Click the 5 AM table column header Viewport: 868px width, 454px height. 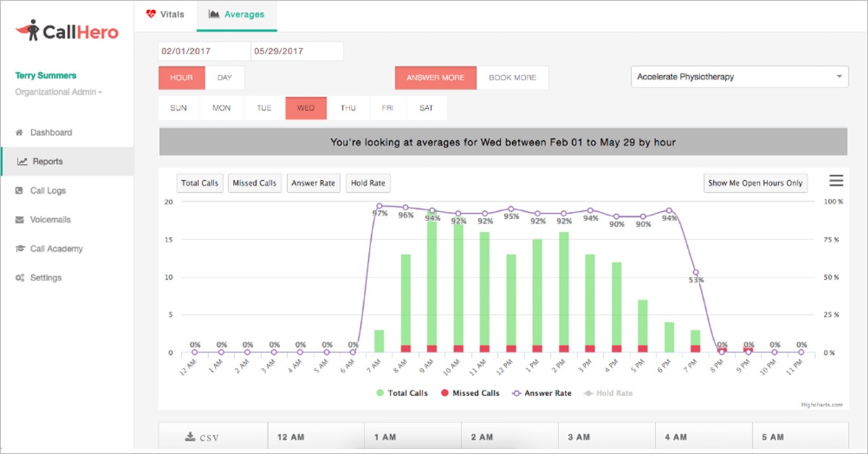[x=800, y=437]
